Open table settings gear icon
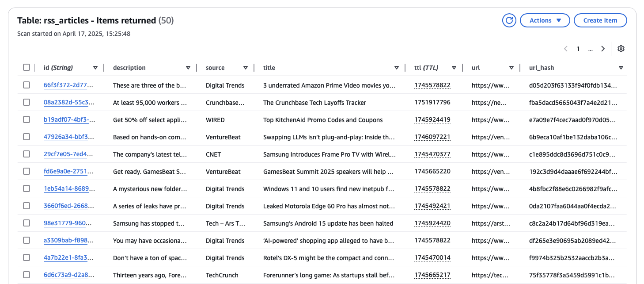Screen dimensions: 644x284 (621, 49)
